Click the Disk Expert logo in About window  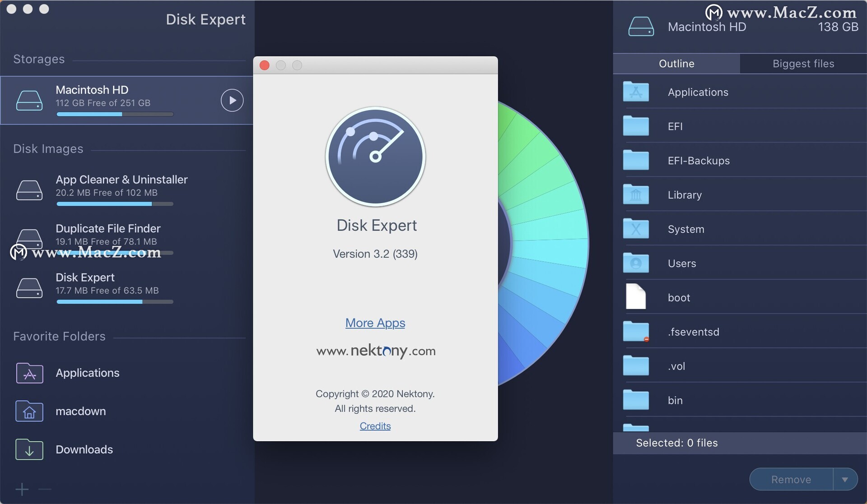(375, 157)
